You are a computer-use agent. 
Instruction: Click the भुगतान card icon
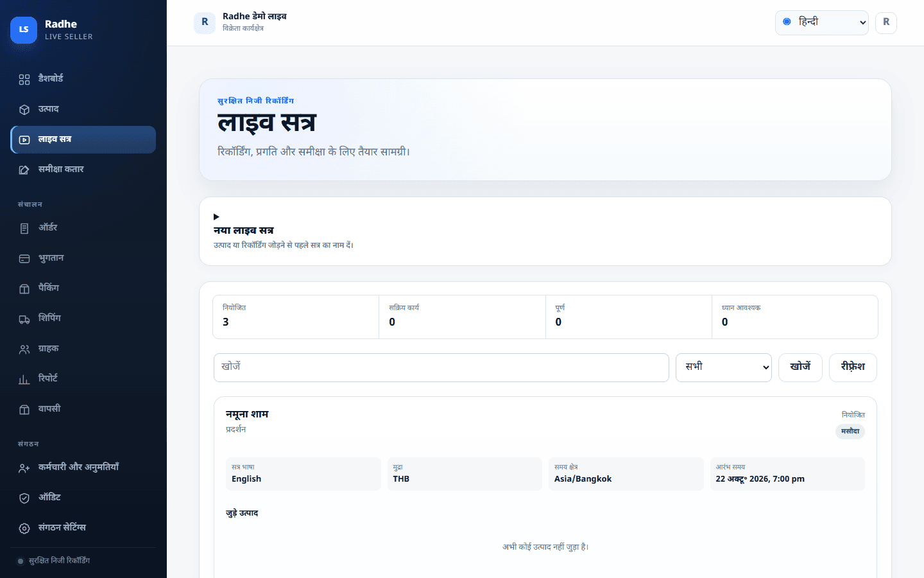24,259
